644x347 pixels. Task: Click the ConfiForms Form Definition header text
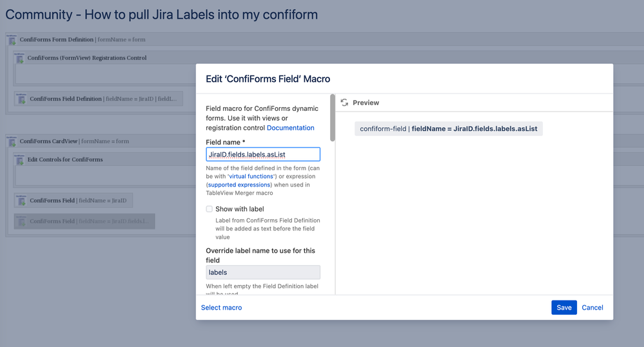point(57,39)
